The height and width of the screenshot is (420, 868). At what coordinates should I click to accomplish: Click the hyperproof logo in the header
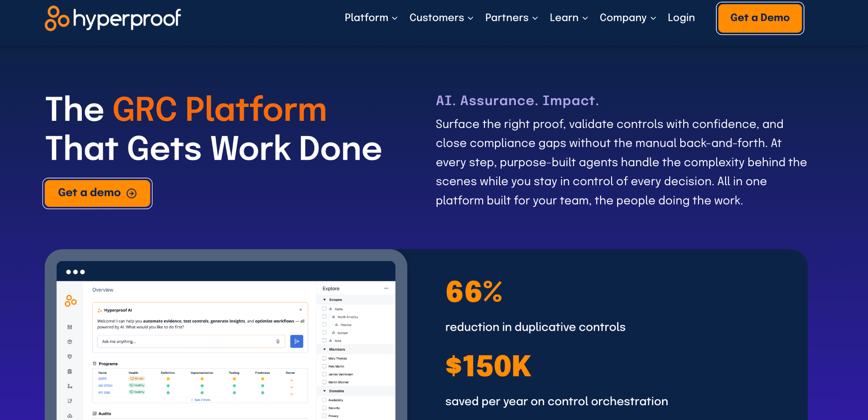(x=113, y=18)
